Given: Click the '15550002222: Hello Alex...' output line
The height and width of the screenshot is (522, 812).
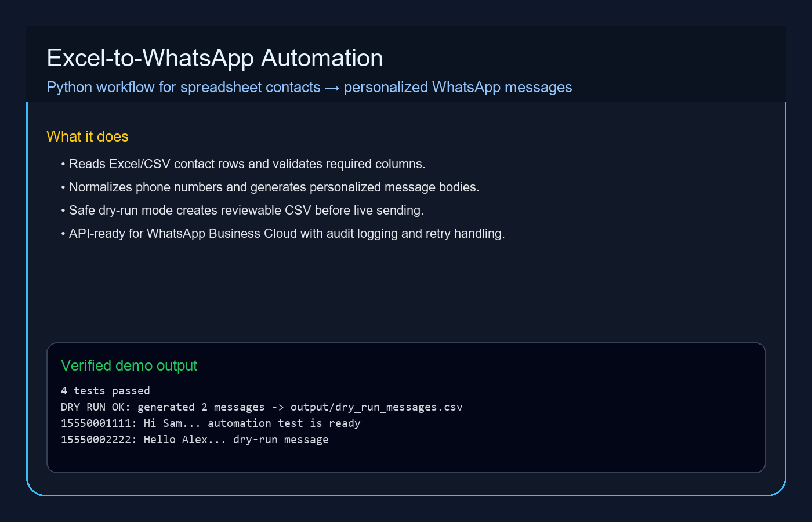Looking at the screenshot, I should [195, 440].
